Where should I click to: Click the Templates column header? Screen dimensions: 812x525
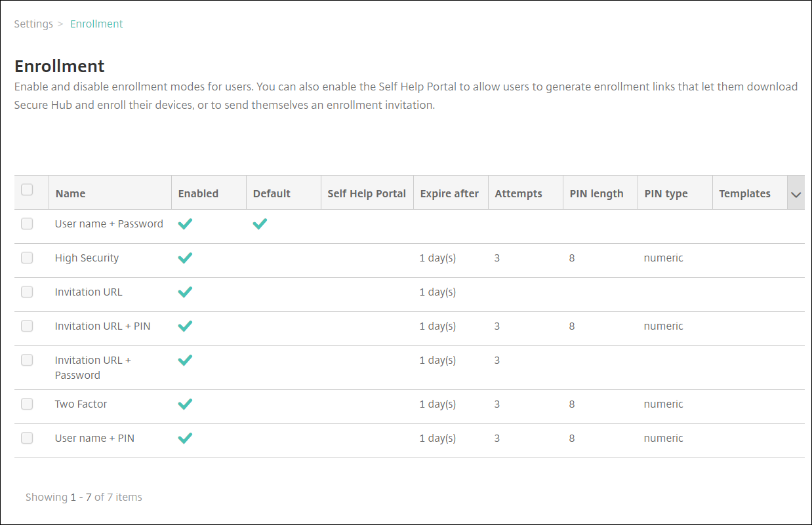(744, 194)
